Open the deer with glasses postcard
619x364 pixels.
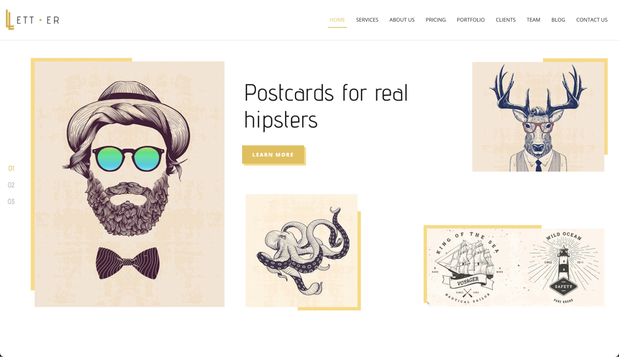(538, 117)
